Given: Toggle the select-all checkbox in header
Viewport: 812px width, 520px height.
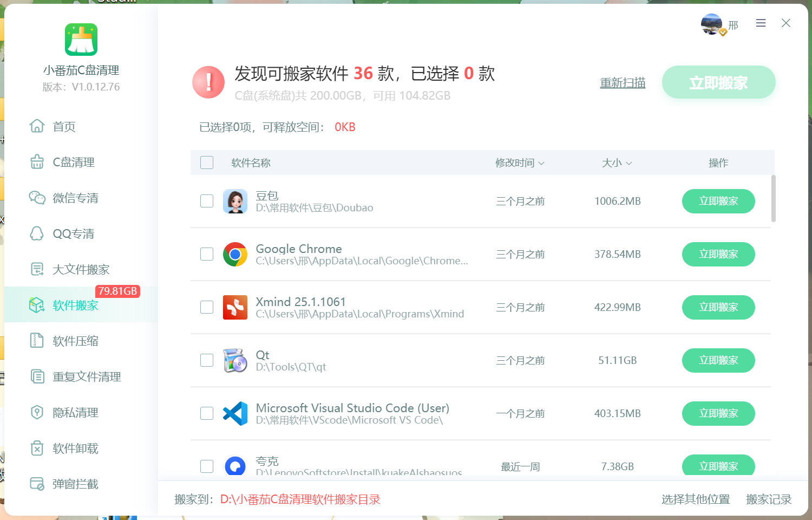Looking at the screenshot, I should pyautogui.click(x=207, y=162).
